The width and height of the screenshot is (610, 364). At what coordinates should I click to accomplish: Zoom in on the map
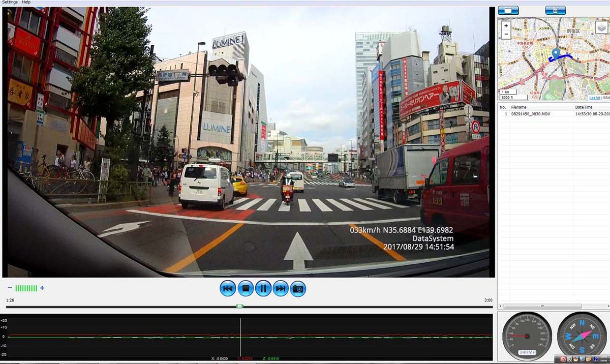[x=506, y=25]
